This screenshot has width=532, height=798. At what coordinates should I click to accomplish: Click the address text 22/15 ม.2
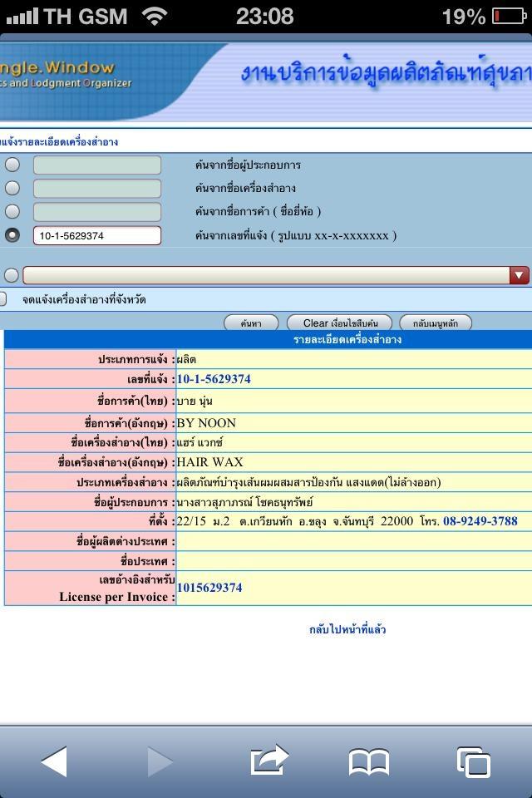click(203, 521)
